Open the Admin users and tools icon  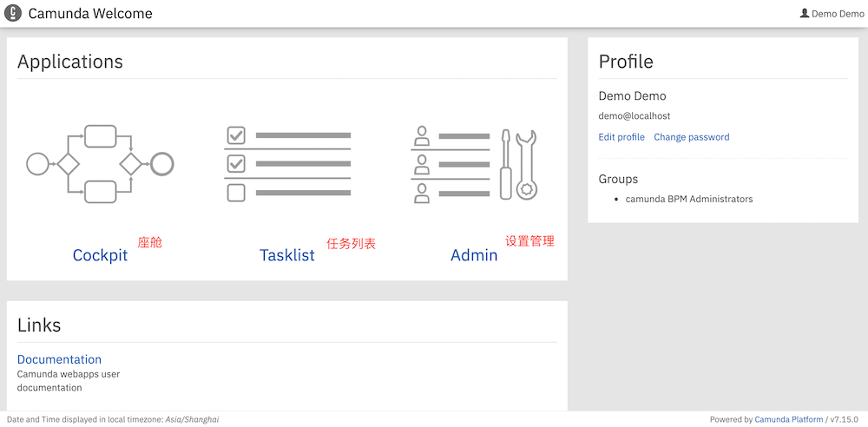[474, 164]
